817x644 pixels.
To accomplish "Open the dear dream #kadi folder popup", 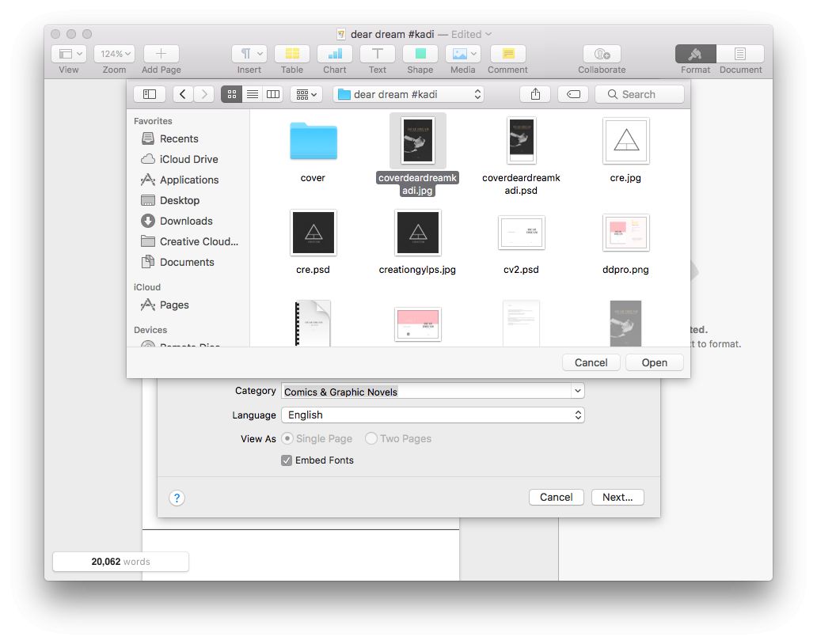I will pos(408,94).
